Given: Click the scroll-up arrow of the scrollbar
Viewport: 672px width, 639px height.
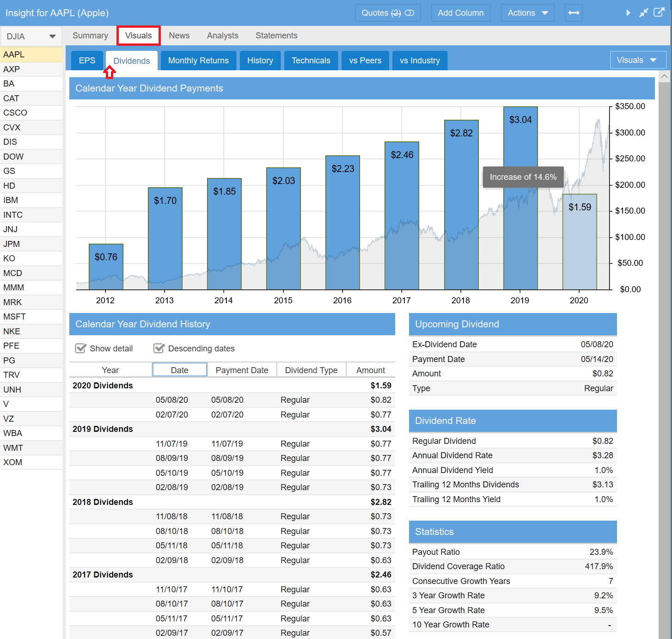Looking at the screenshot, I should pyautogui.click(x=664, y=76).
